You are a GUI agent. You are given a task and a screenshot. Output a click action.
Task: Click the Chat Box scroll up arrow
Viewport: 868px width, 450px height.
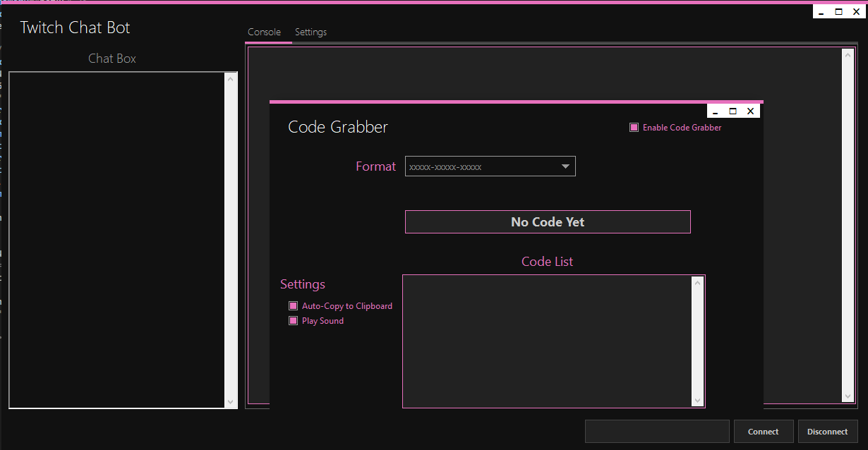[231, 79]
